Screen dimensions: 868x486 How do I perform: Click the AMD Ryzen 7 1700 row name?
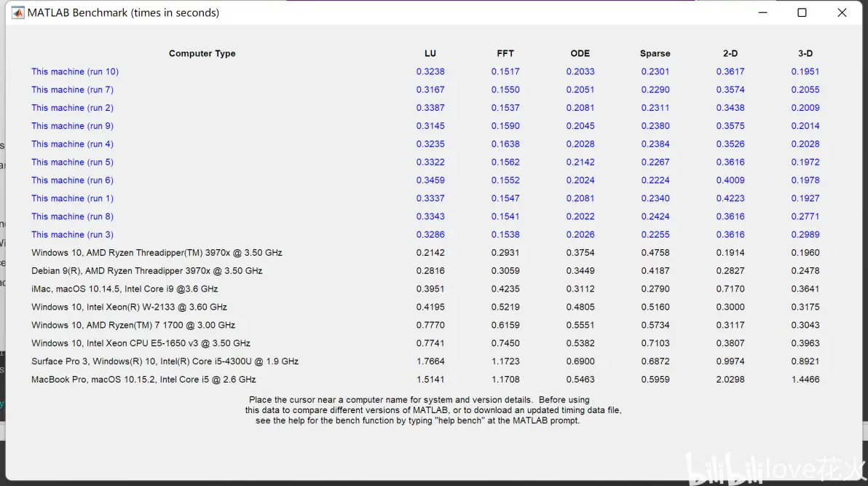click(x=133, y=325)
